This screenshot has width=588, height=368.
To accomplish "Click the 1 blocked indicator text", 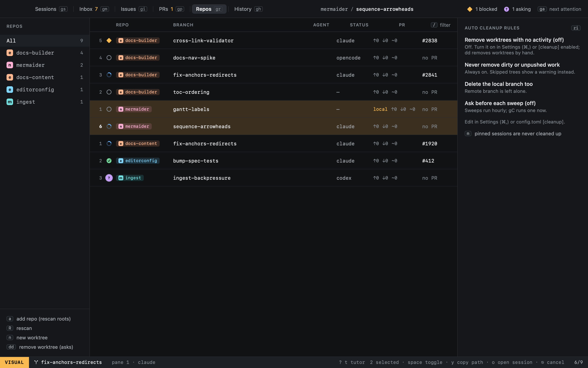I will (x=486, y=9).
